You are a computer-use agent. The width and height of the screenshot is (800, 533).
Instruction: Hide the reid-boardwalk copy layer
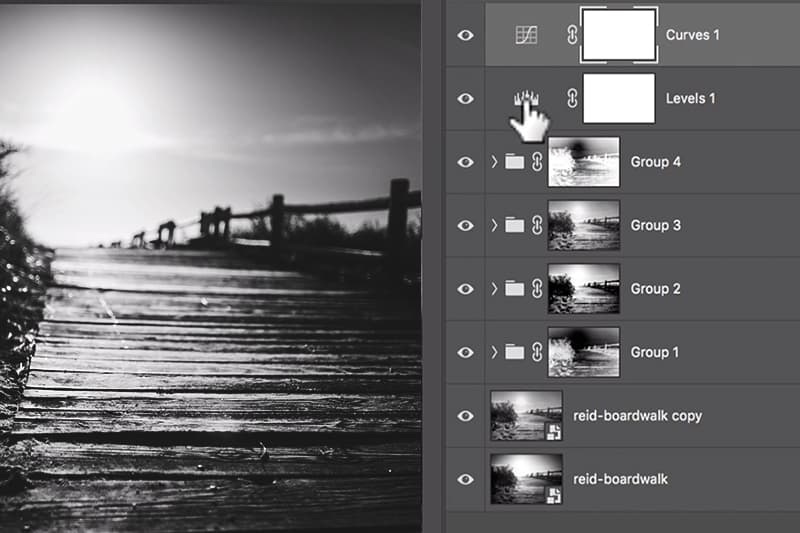(x=465, y=416)
